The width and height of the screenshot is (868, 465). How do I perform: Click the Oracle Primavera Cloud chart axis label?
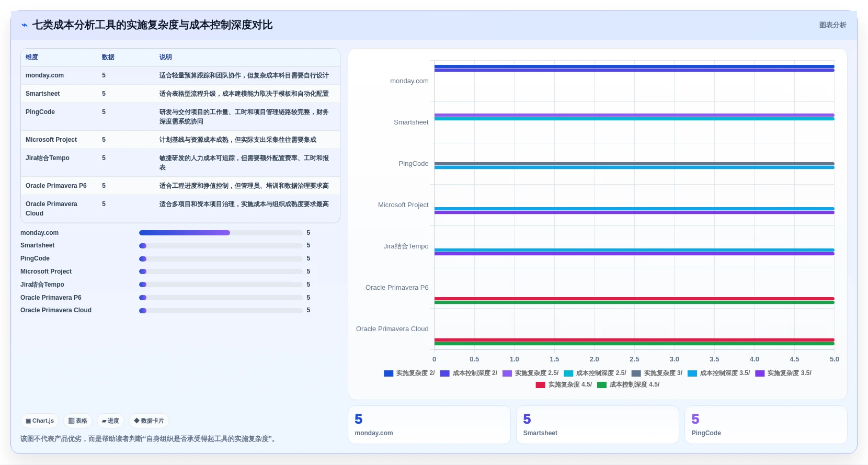coord(392,329)
